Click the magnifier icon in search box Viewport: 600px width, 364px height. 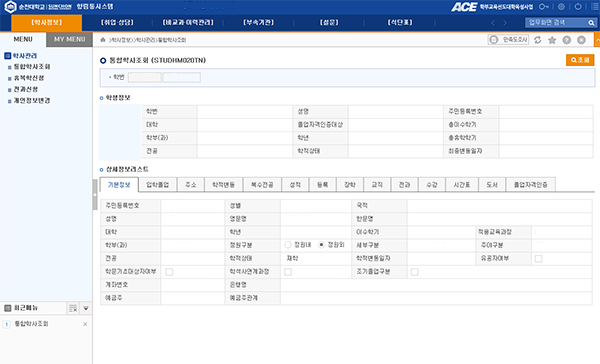591,23
